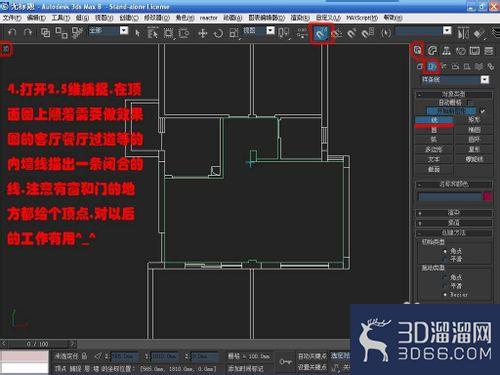The image size is (500, 375).
Task: Toggle the 2.5D Snaps magnet button
Action: [320, 33]
